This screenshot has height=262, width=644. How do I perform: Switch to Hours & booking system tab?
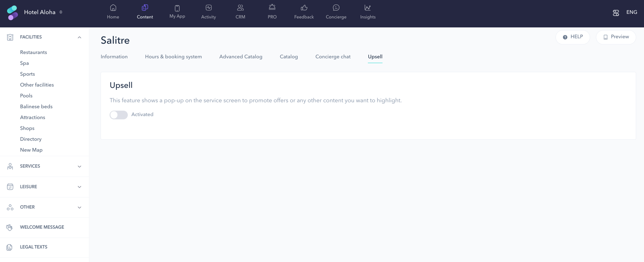[173, 57]
